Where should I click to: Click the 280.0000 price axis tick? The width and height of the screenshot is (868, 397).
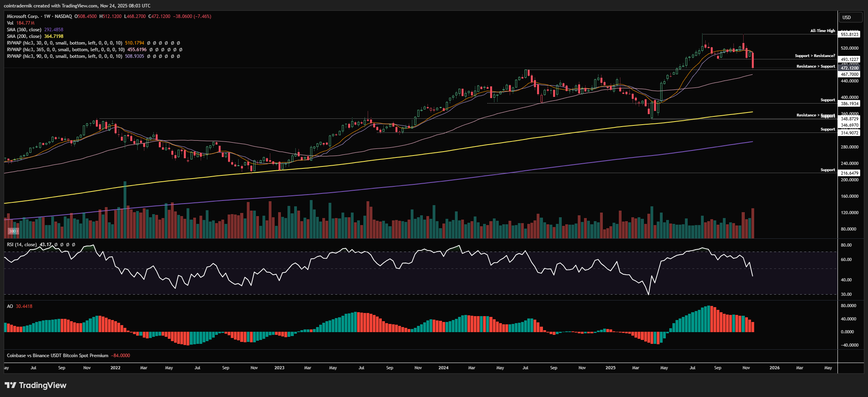(850, 147)
